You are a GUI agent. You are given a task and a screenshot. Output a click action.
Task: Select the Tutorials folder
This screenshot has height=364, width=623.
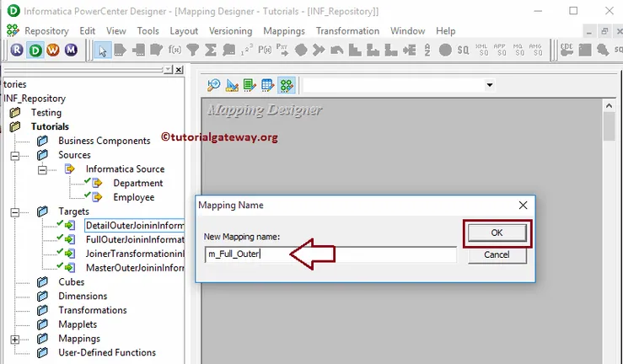coord(50,126)
